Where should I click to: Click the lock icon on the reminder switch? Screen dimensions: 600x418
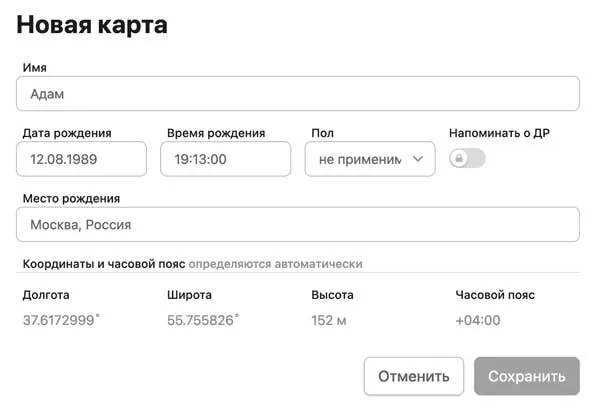[x=459, y=158]
